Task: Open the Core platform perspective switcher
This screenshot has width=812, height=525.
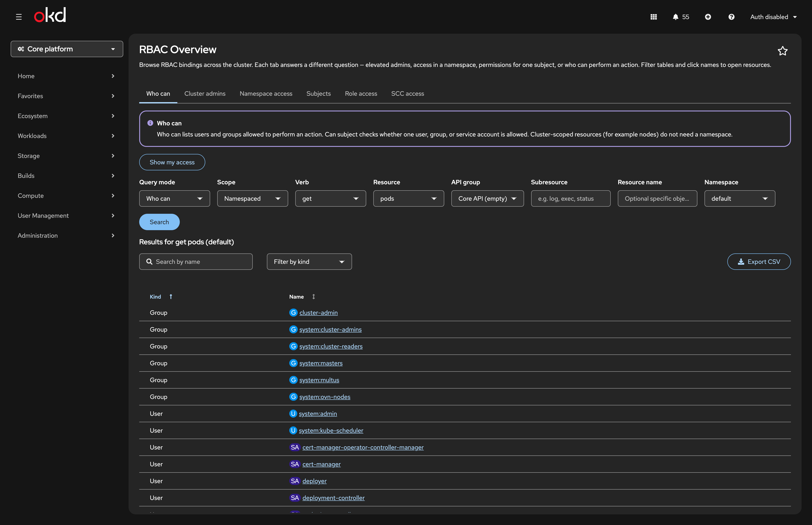Action: [x=67, y=49]
